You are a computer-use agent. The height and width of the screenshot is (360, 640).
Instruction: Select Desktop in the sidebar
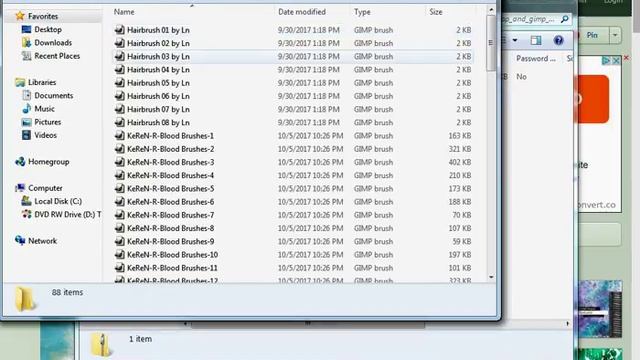48,29
